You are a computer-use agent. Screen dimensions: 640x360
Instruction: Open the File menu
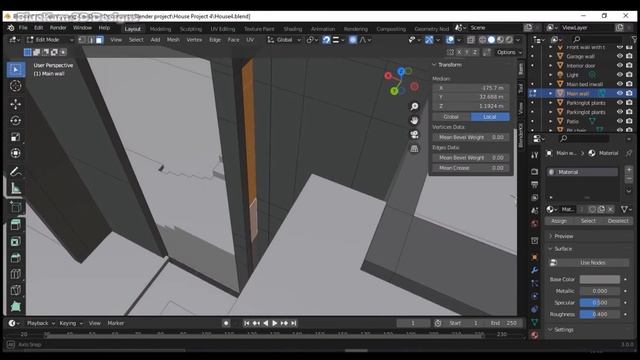pyautogui.click(x=23, y=28)
